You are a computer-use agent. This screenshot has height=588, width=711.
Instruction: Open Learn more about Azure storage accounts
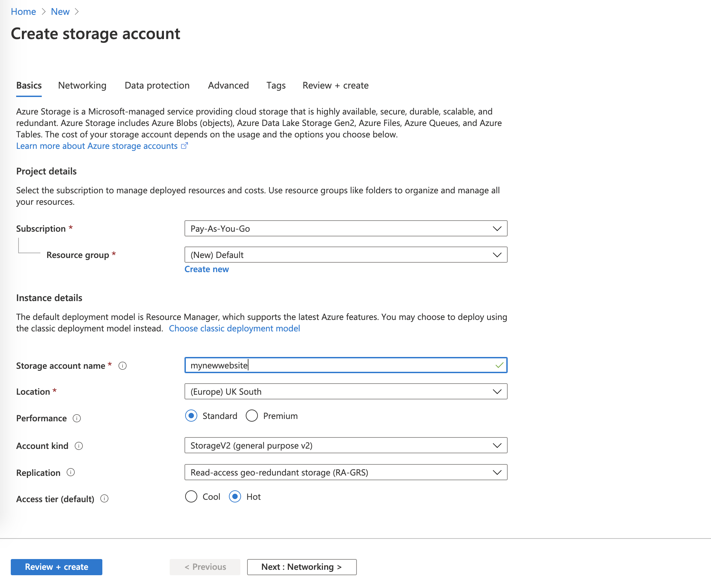[97, 145]
